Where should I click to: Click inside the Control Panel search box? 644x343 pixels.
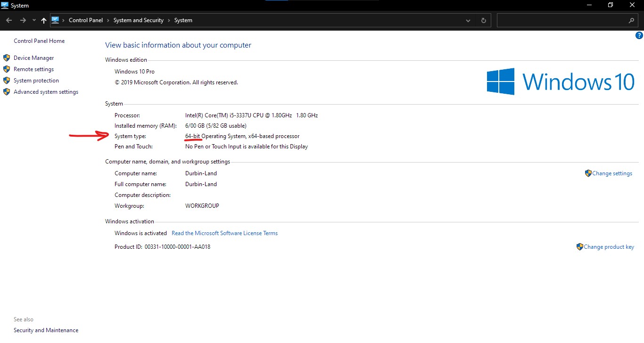pos(562,20)
